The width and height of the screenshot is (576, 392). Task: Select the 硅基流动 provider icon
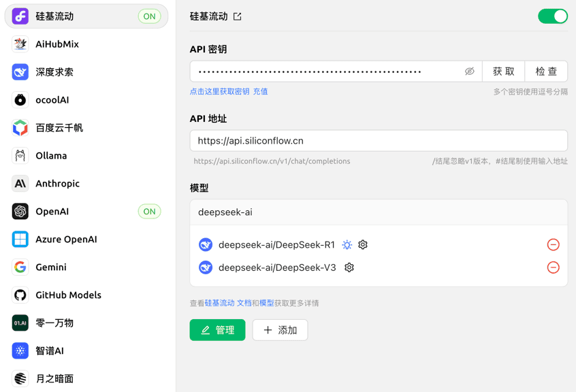[20, 16]
